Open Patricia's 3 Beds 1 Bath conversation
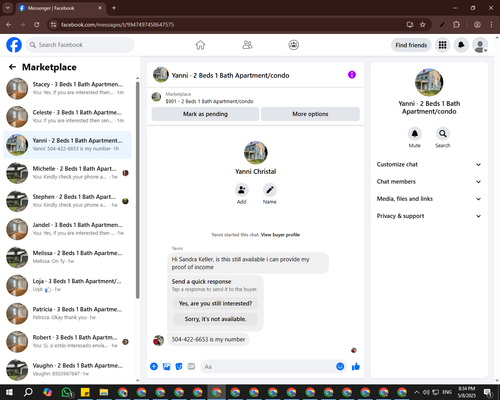 tap(67, 313)
